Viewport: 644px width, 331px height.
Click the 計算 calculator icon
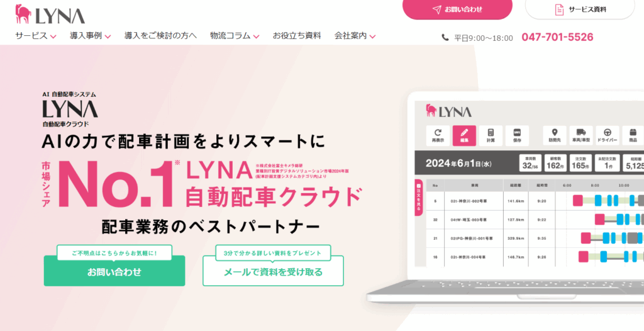(x=491, y=132)
